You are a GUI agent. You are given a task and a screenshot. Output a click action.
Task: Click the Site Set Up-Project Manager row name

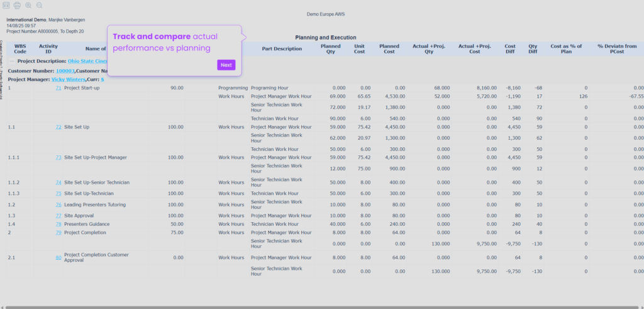[x=96, y=157]
